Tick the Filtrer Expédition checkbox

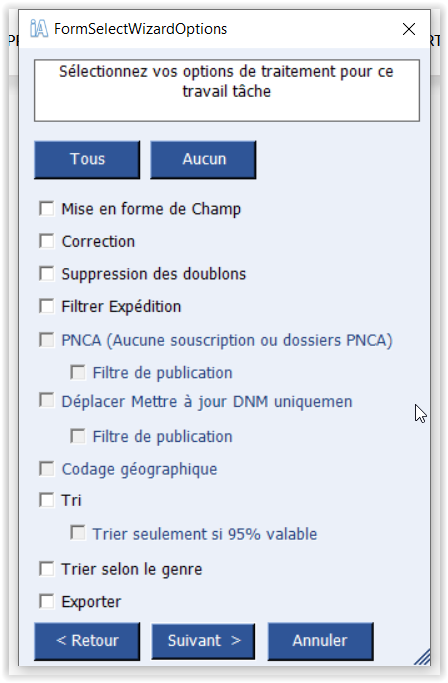[47, 306]
